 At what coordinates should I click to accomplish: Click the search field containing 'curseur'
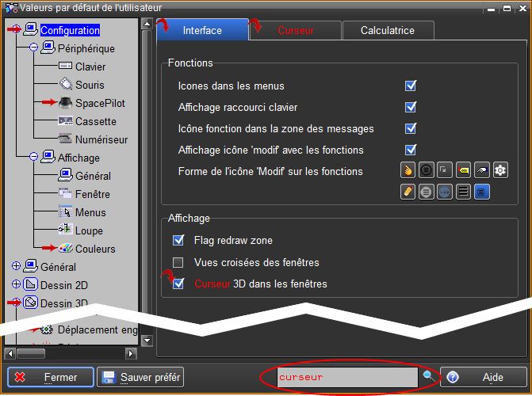[x=346, y=377]
